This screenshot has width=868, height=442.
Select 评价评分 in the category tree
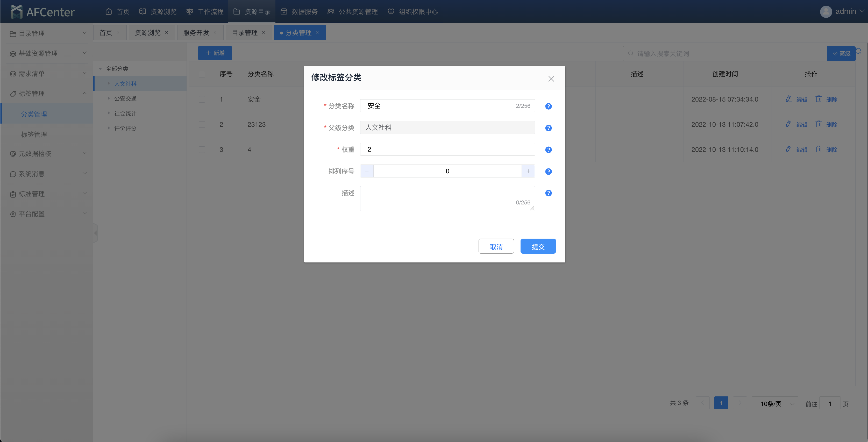pos(125,128)
